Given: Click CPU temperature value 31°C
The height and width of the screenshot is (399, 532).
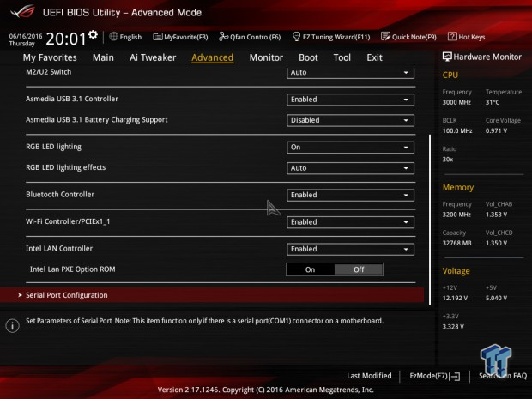Looking at the screenshot, I should 493,102.
